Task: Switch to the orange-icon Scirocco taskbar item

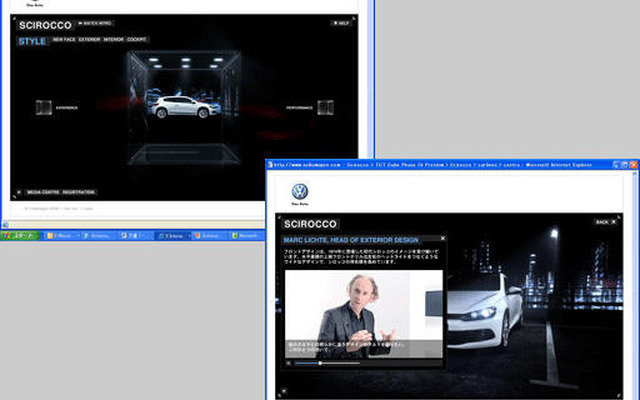Action: (209, 236)
